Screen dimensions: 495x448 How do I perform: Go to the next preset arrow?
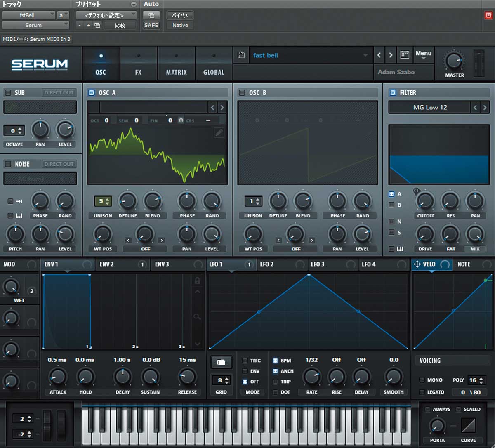[391, 55]
